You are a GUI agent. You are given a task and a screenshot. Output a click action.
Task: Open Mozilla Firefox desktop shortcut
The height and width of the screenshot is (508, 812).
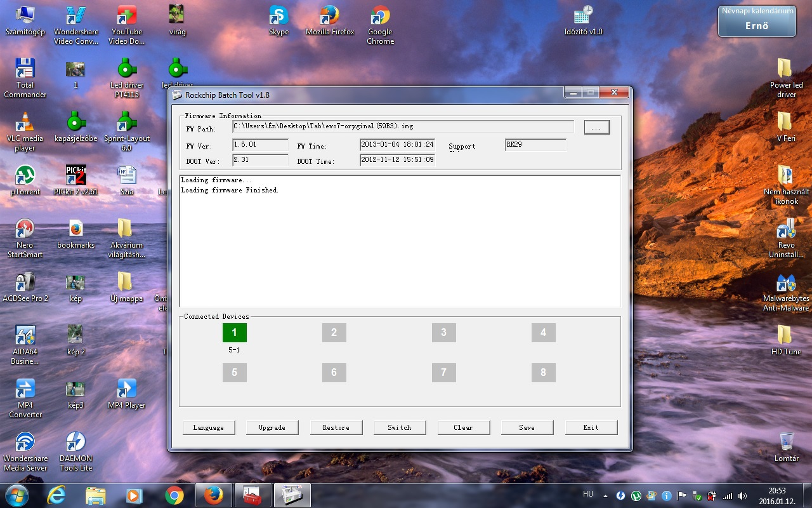330,20
